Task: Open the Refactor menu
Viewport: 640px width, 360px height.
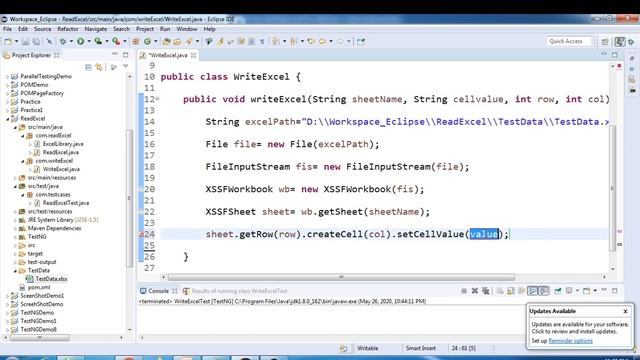Action: [68, 29]
